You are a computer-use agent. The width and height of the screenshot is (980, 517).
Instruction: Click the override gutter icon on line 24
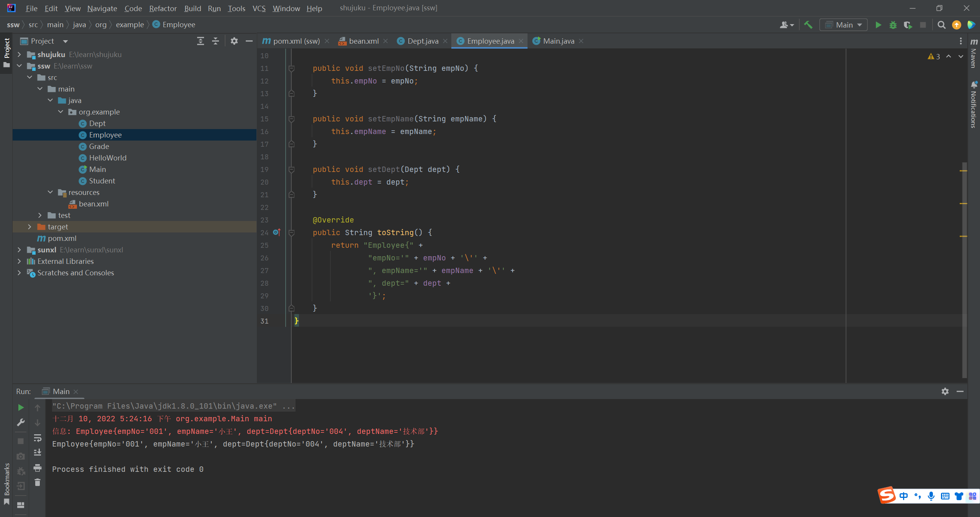277,232
